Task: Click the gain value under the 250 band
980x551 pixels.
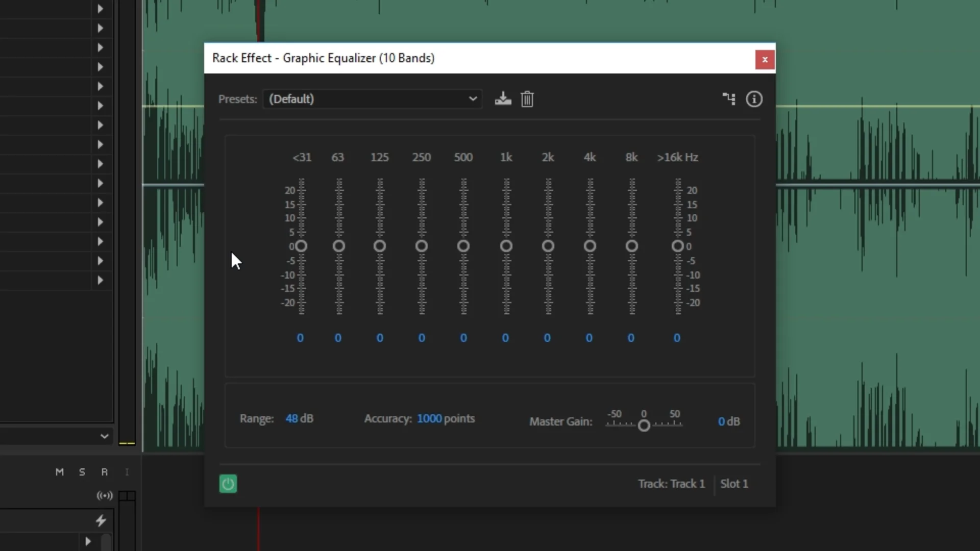Action: (x=422, y=338)
